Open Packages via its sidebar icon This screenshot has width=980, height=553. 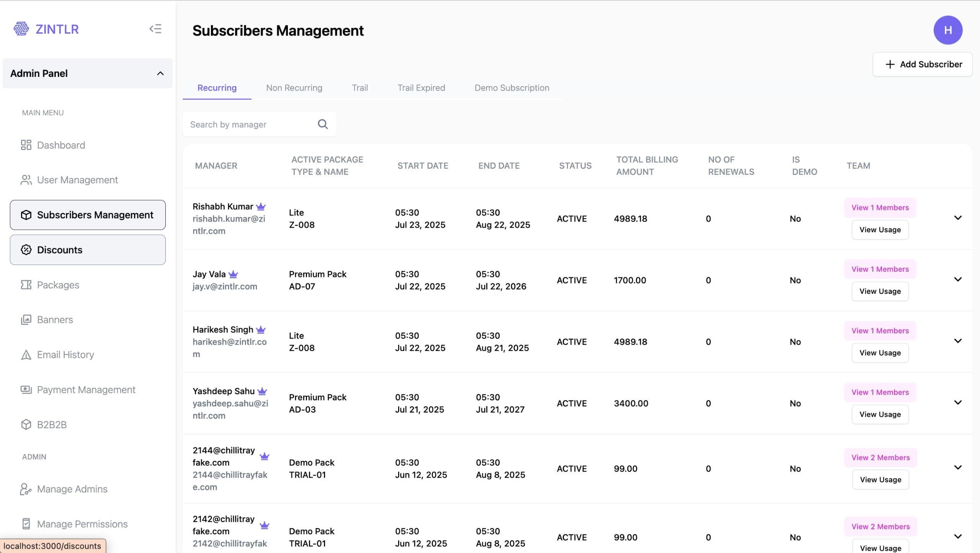click(26, 285)
